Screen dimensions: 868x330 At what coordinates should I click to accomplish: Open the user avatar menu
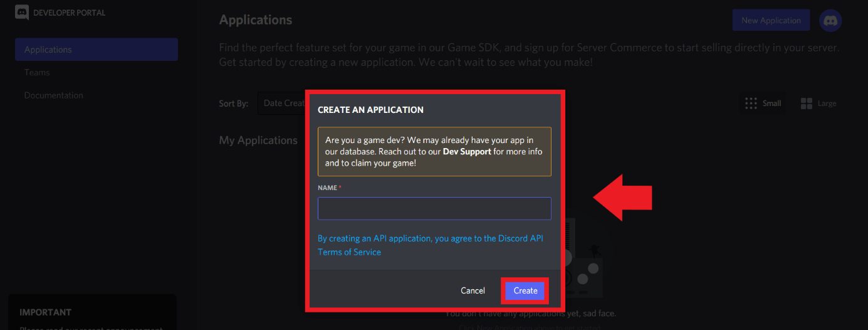830,21
